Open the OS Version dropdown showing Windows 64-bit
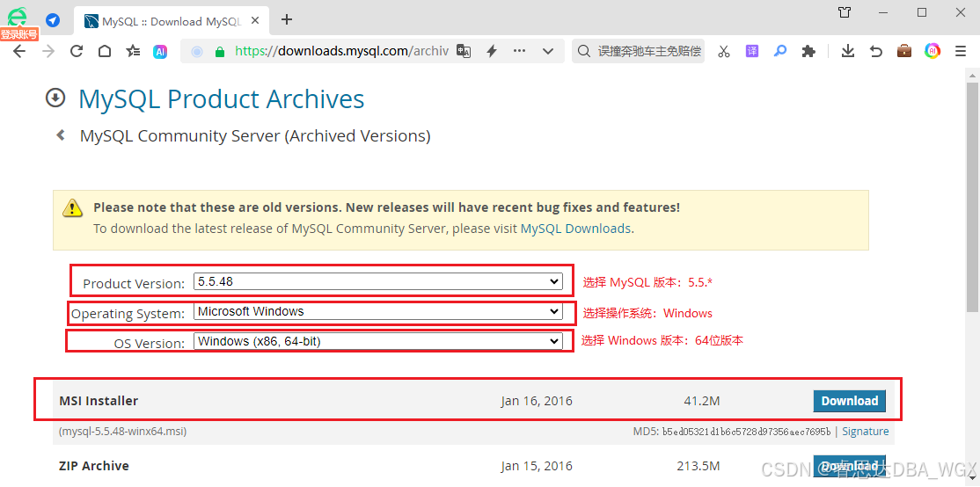Viewport: 980px width, 487px height. click(378, 341)
